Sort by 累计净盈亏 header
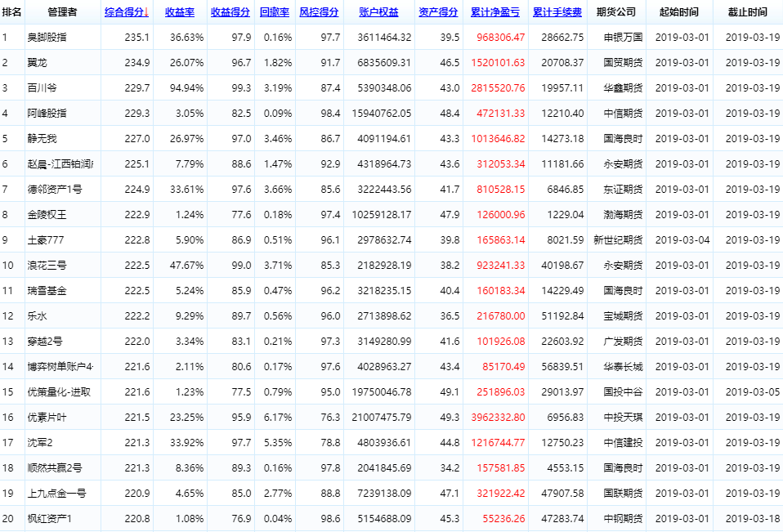This screenshot has height=532, width=783. [x=495, y=12]
